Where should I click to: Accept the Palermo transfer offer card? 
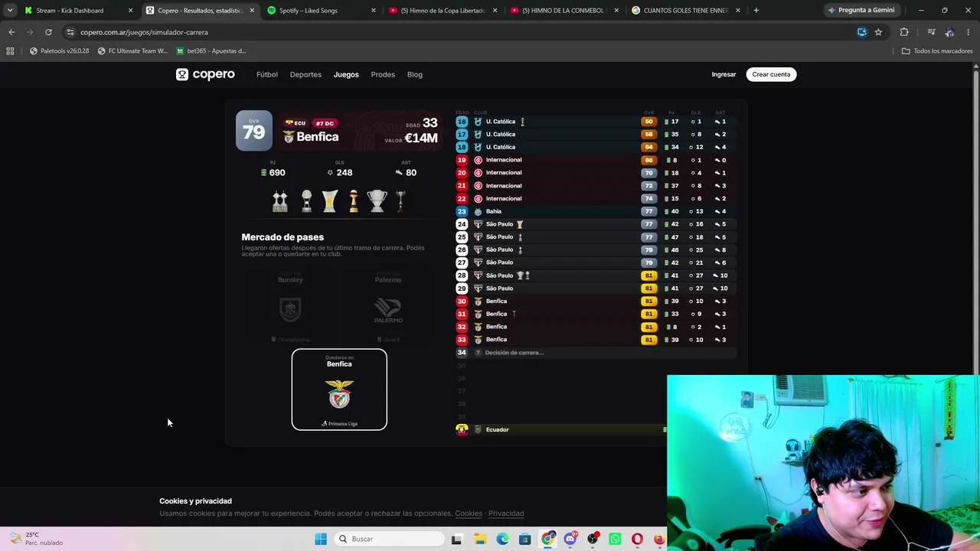pyautogui.click(x=388, y=307)
